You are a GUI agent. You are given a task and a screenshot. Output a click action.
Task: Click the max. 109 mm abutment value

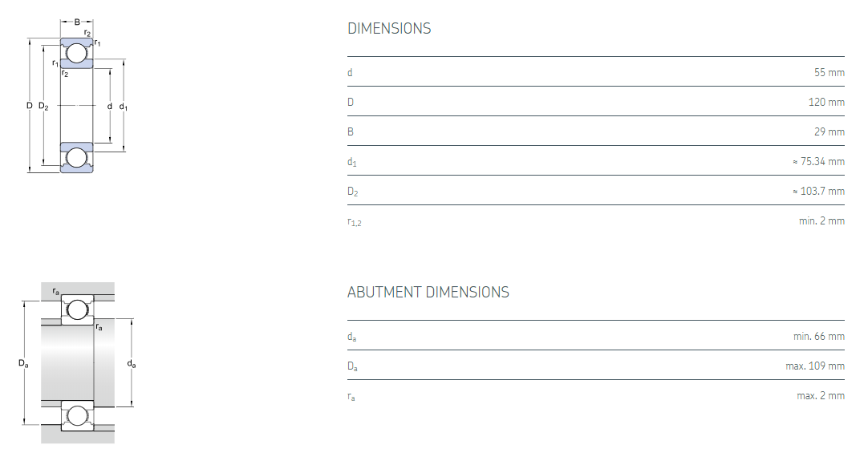[815, 366]
